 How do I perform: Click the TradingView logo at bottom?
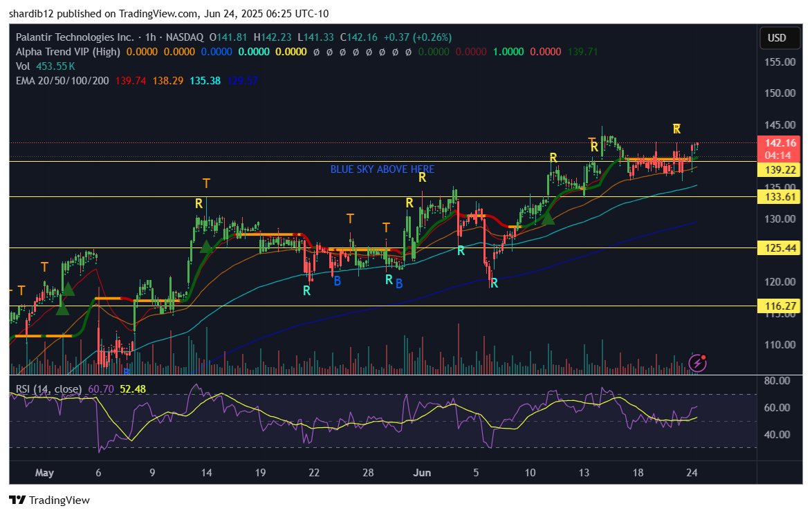(50, 500)
